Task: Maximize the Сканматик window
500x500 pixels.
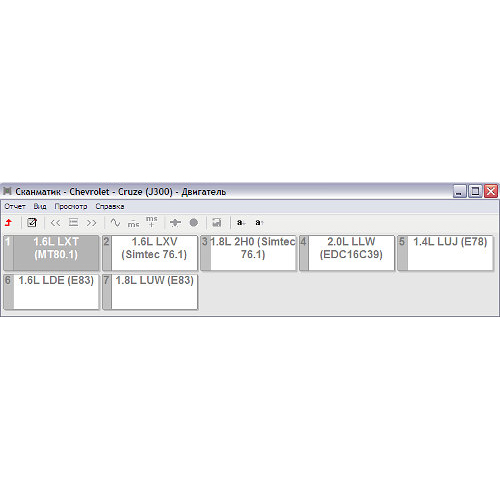Action: [475, 191]
